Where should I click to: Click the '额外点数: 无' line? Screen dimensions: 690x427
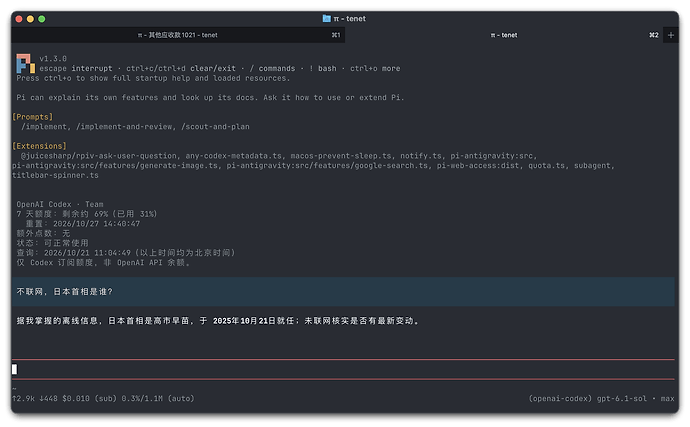point(43,233)
